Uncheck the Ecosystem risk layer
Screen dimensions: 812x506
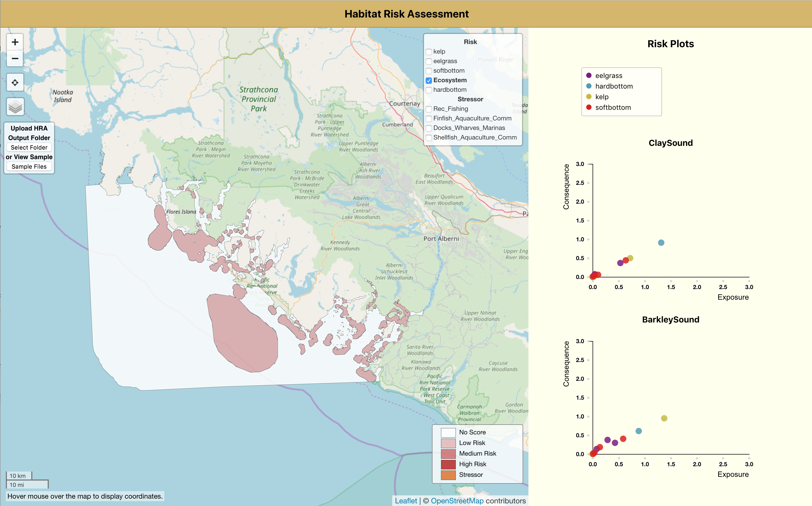[429, 80]
